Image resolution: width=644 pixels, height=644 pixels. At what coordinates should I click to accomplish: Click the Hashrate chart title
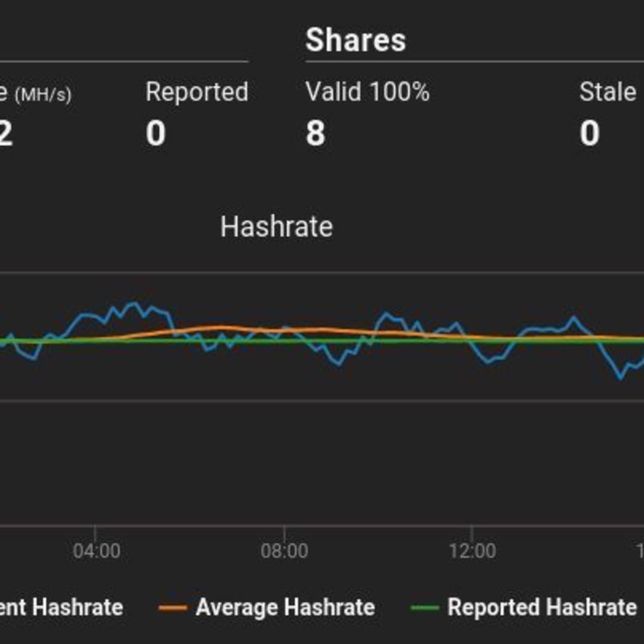coord(277,227)
